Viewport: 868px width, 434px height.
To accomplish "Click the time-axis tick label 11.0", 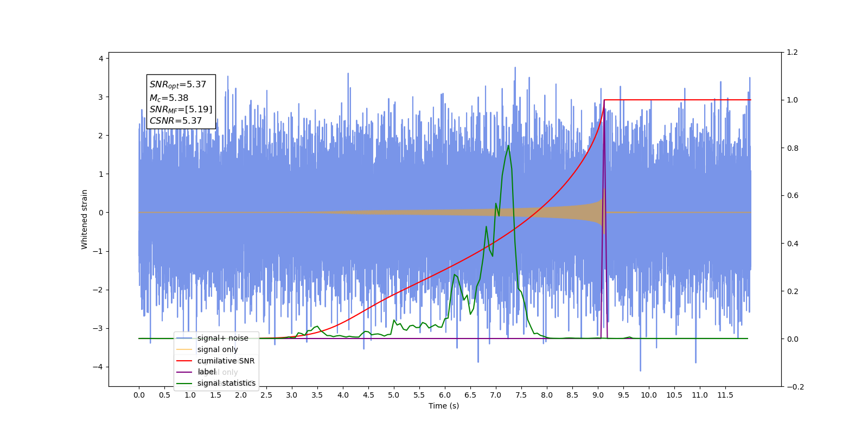I will click(x=700, y=395).
